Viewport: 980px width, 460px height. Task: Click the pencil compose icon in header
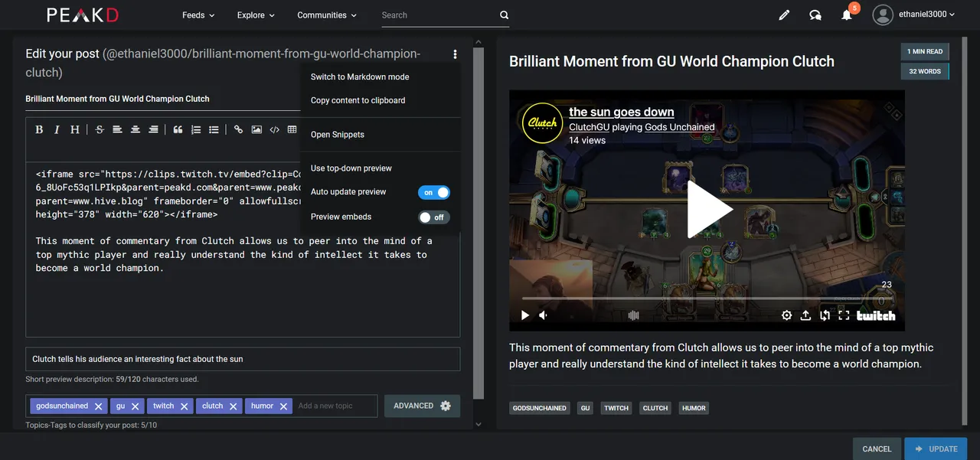tap(784, 15)
